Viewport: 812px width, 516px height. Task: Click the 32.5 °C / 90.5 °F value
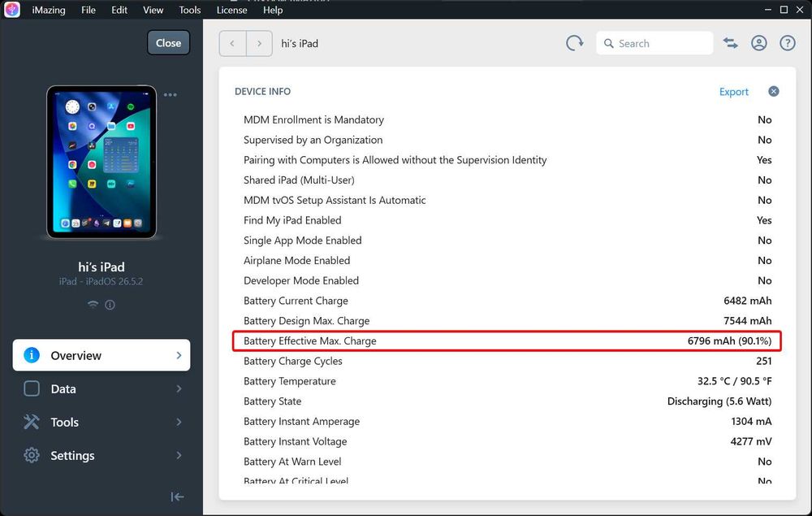(734, 381)
